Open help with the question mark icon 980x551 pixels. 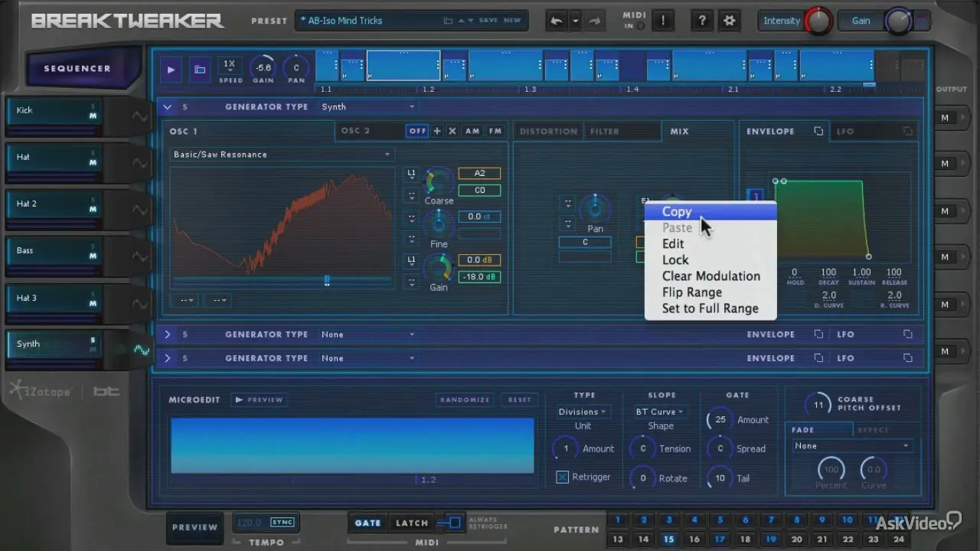click(x=701, y=21)
